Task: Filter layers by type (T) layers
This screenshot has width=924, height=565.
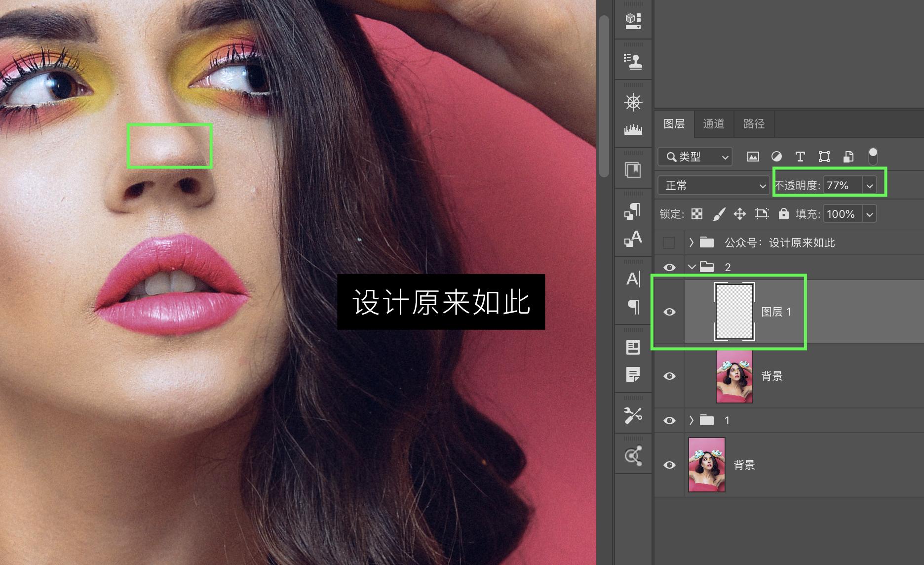Action: [x=800, y=157]
